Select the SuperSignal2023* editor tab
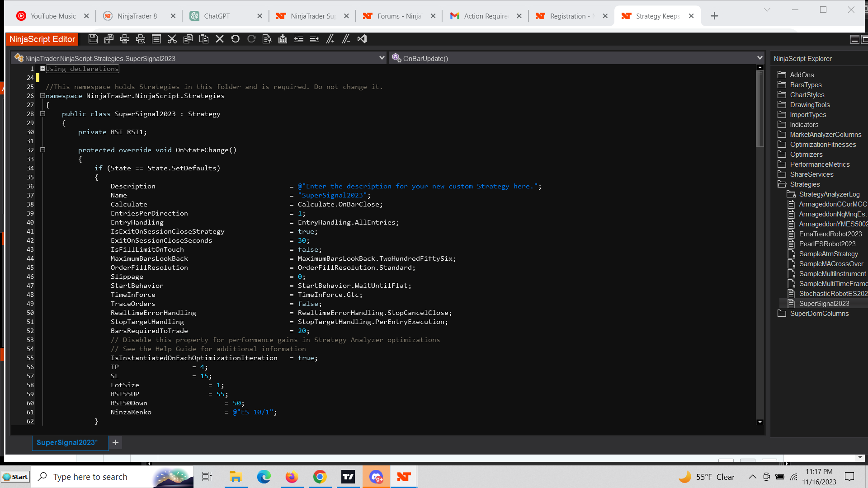868x488 pixels. (67, 442)
